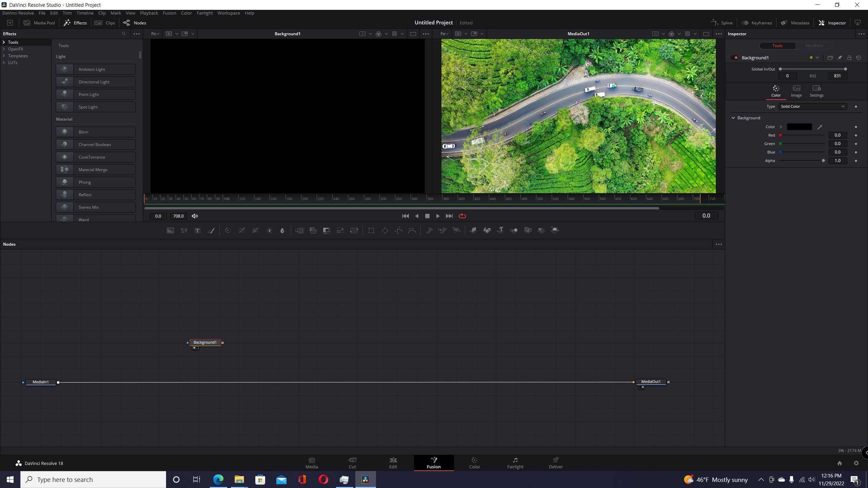Add a Polygon mask from the toolbar
This screenshot has width=868, height=488.
point(399,230)
